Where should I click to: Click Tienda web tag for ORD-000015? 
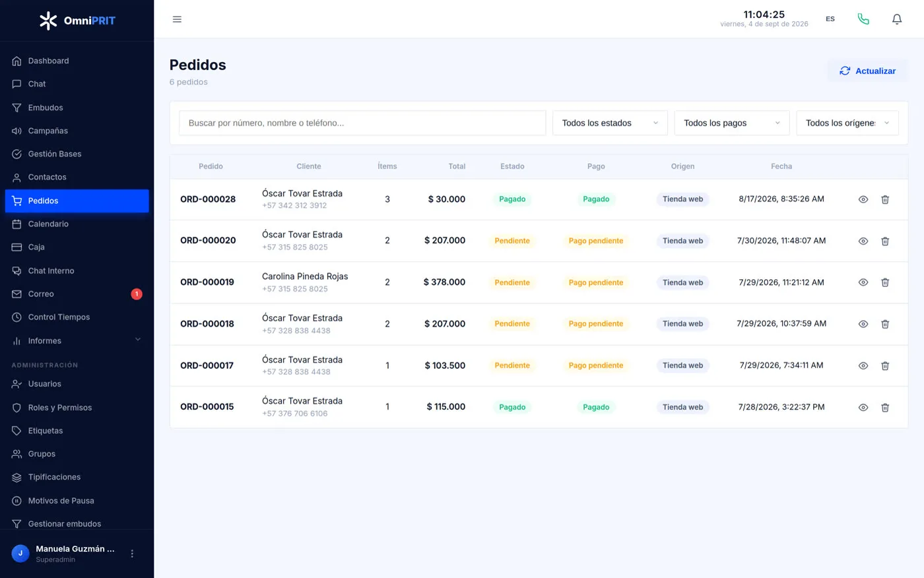point(682,407)
